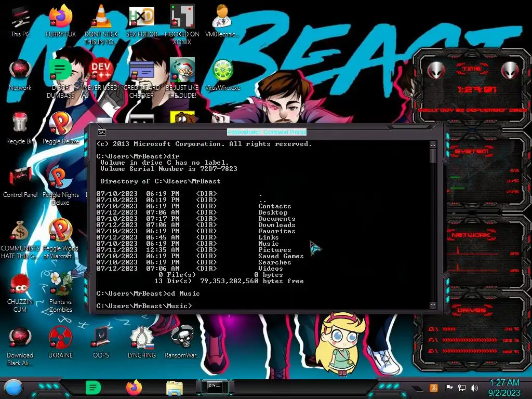Click the C:\Users\MrBeast\Music> prompt line
The height and width of the screenshot is (399, 532).
144,305
